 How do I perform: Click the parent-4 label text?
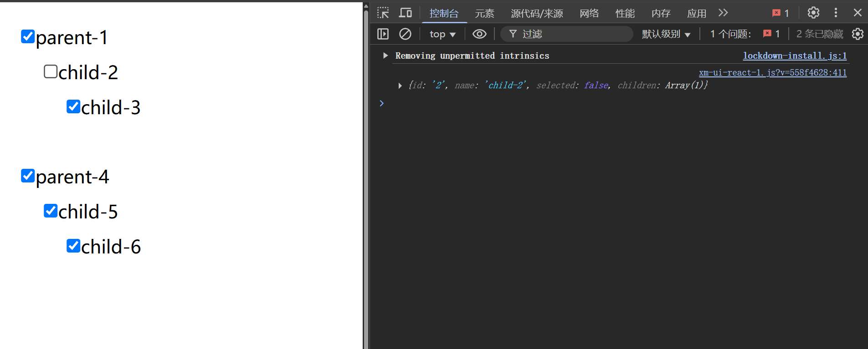tap(72, 177)
